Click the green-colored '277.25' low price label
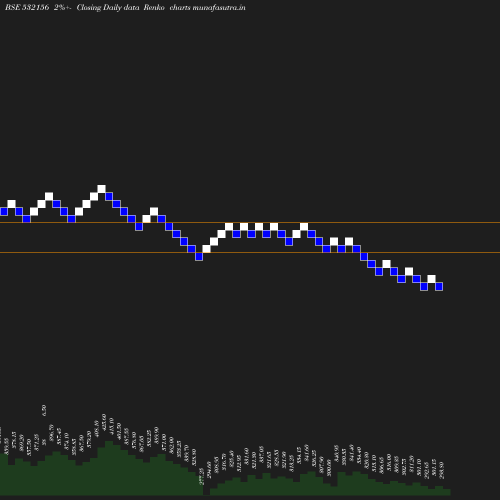 [201, 476]
